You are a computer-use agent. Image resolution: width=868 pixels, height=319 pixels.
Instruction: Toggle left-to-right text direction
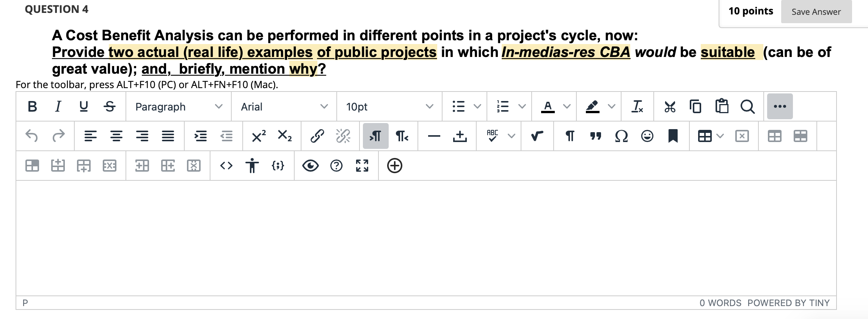point(375,136)
